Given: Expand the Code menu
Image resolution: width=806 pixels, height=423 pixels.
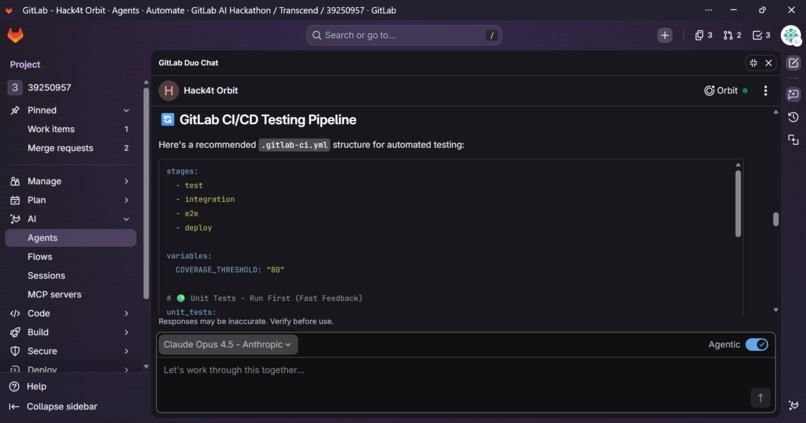Looking at the screenshot, I should pos(70,314).
